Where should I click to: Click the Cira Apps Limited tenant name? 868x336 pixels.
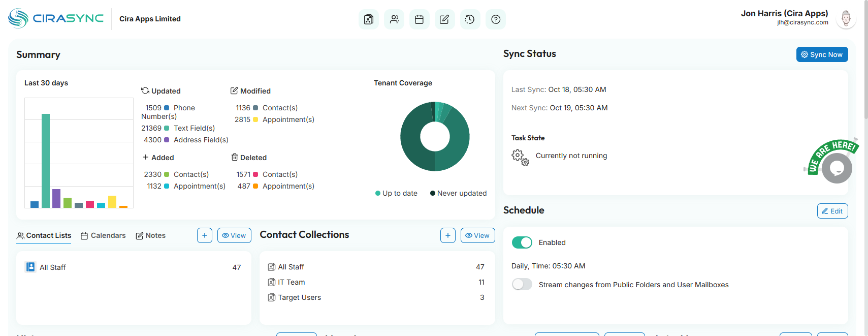click(150, 19)
